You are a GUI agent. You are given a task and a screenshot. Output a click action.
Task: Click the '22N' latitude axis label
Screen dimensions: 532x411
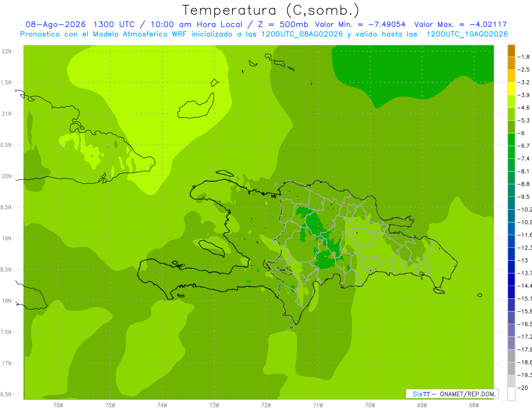(x=7, y=51)
